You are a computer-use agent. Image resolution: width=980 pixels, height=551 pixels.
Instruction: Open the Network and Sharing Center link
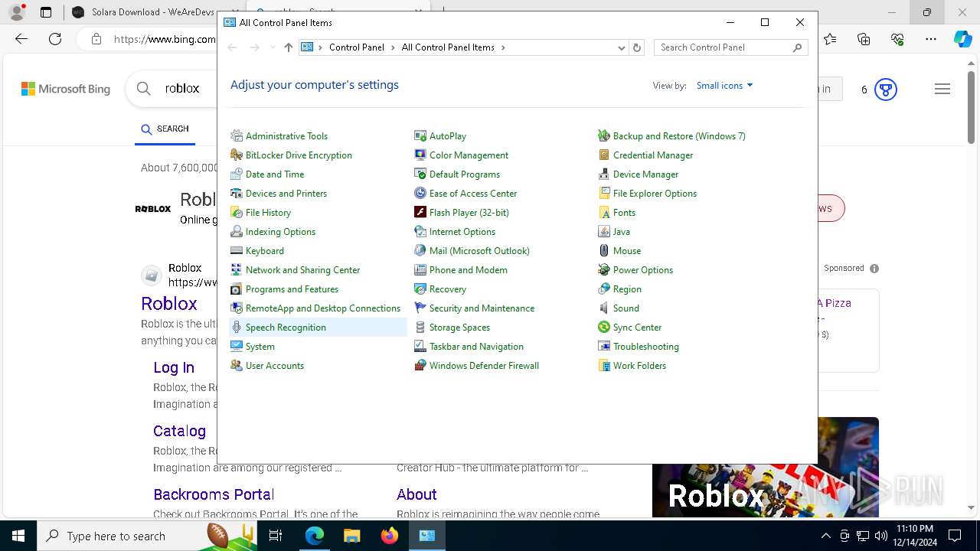pyautogui.click(x=302, y=270)
